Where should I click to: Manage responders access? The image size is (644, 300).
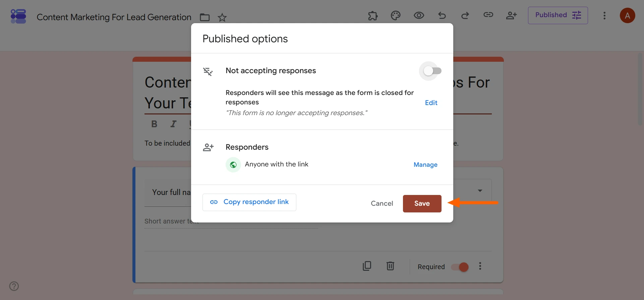pyautogui.click(x=425, y=165)
